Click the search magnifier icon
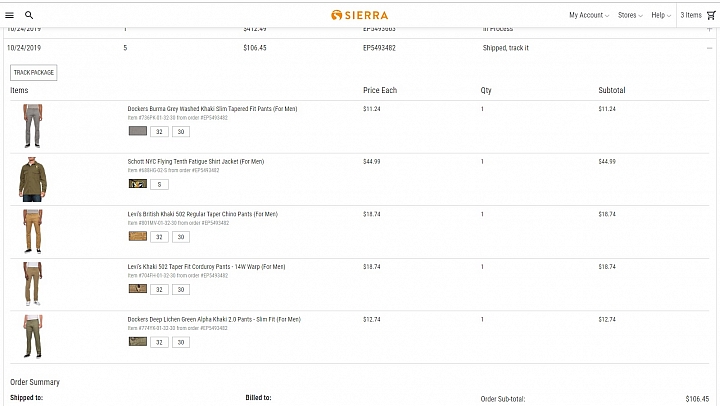The height and width of the screenshot is (406, 720). [29, 15]
